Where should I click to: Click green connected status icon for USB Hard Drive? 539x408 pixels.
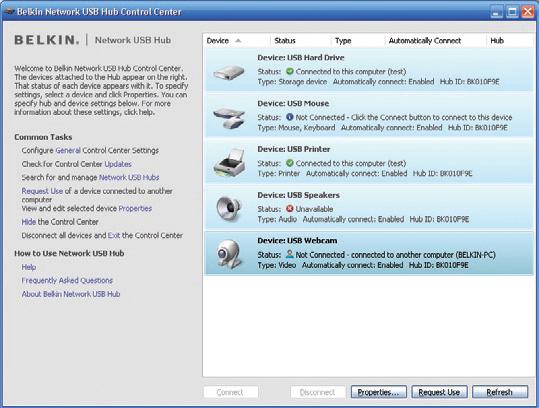[290, 71]
